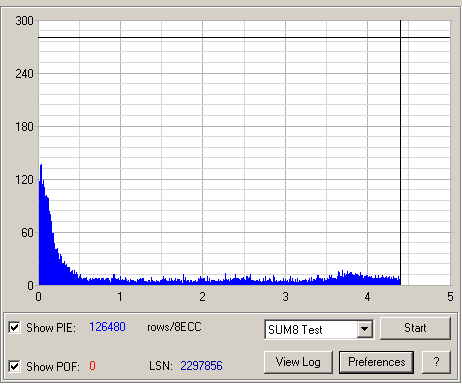
Task: Click the y-axis label 120
Action: pos(24,180)
